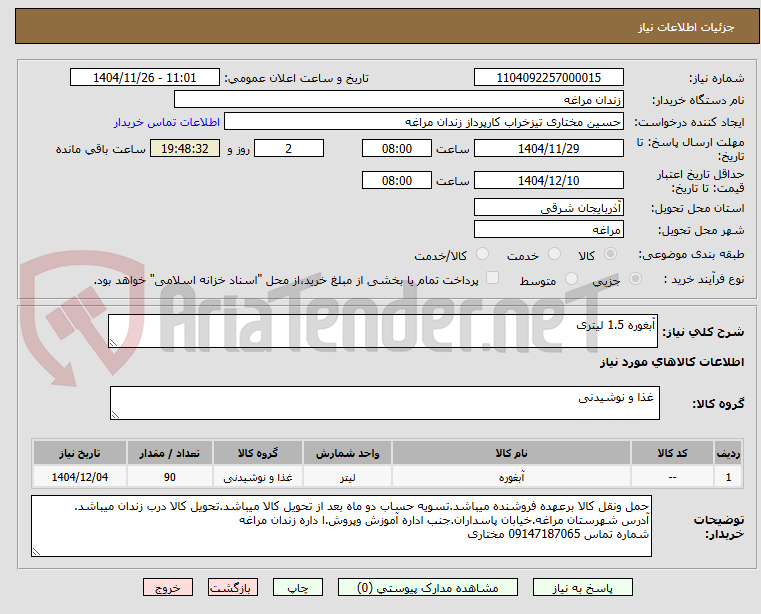Click the نام کالا column header
This screenshot has width=761, height=614.
511,453
